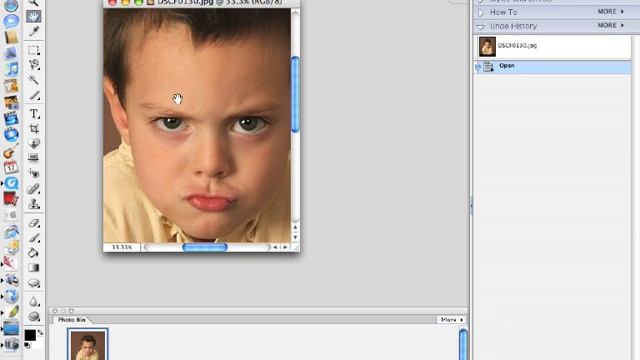
Task: Select the Zoom magnifier tool
Action: tap(34, 2)
